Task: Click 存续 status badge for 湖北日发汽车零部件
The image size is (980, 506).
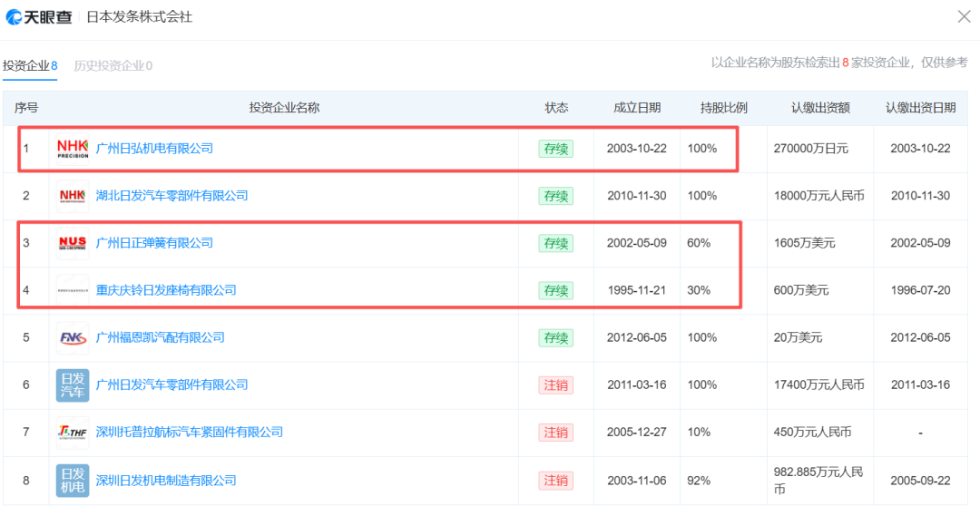Action: point(556,196)
